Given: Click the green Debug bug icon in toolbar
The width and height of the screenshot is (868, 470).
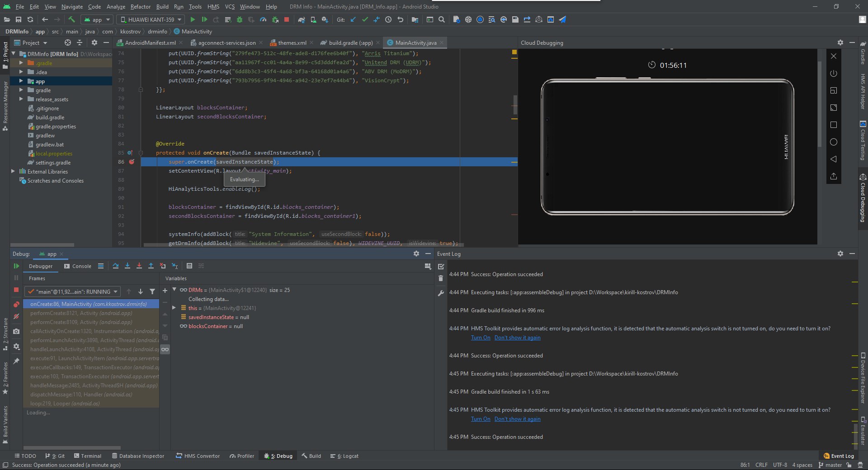Looking at the screenshot, I should click(240, 19).
